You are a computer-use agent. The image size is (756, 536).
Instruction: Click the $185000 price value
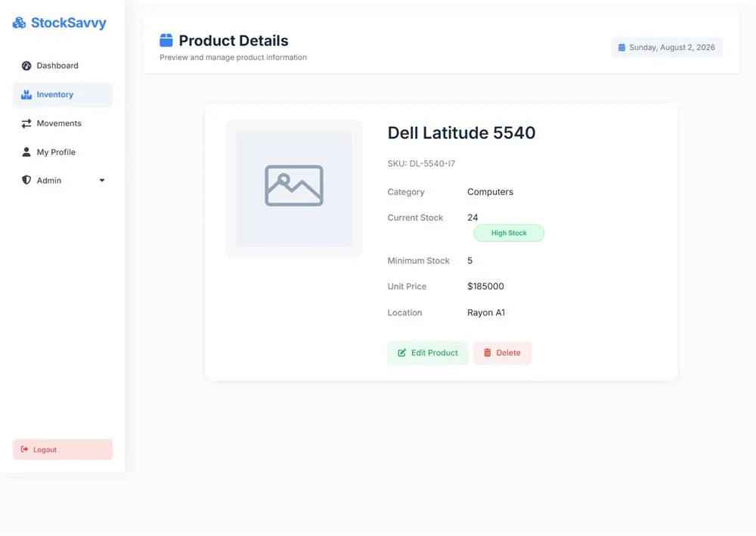pyautogui.click(x=485, y=287)
